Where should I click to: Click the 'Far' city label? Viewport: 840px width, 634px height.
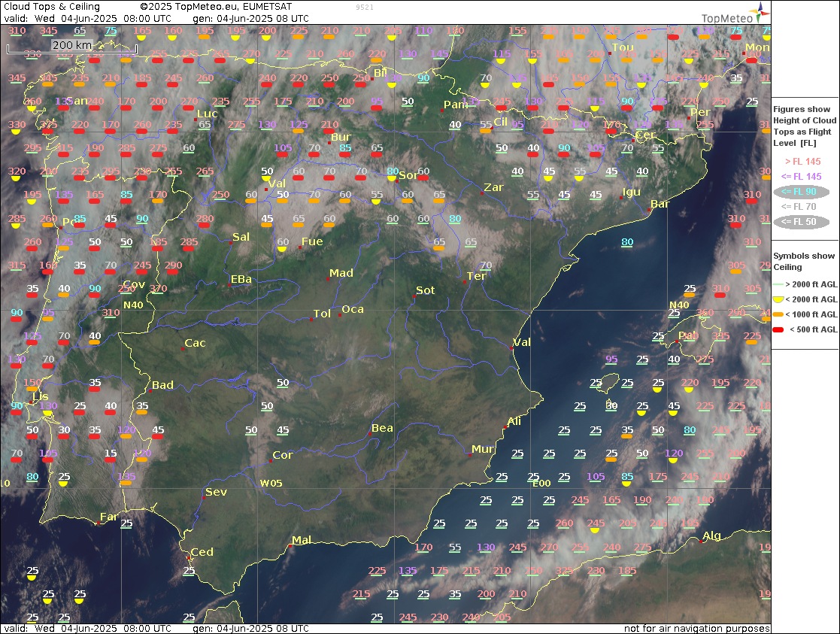(108, 517)
